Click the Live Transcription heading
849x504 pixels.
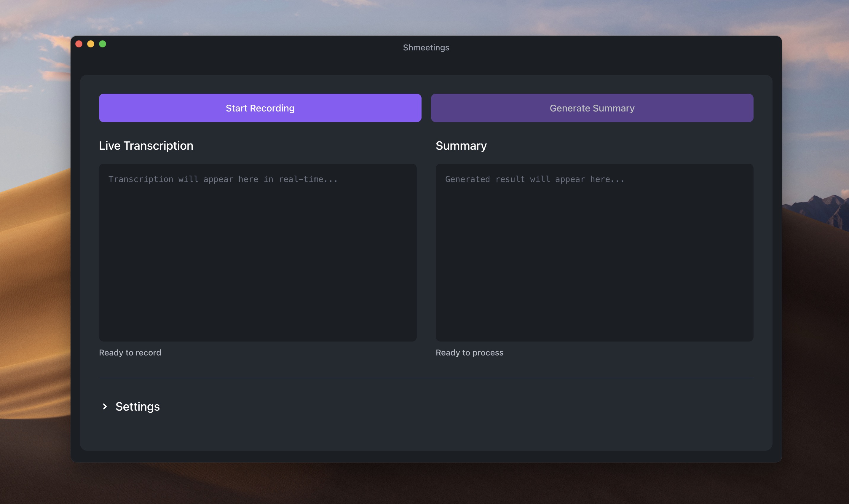point(146,145)
